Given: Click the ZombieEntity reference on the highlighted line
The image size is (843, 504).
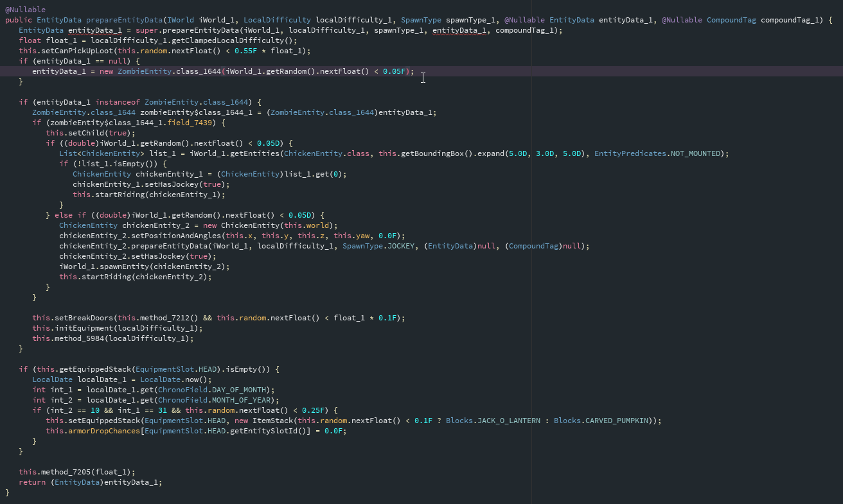Looking at the screenshot, I should coord(145,71).
